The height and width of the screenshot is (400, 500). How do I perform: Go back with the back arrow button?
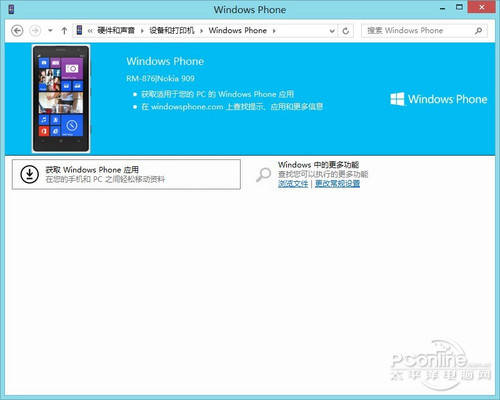point(17,31)
